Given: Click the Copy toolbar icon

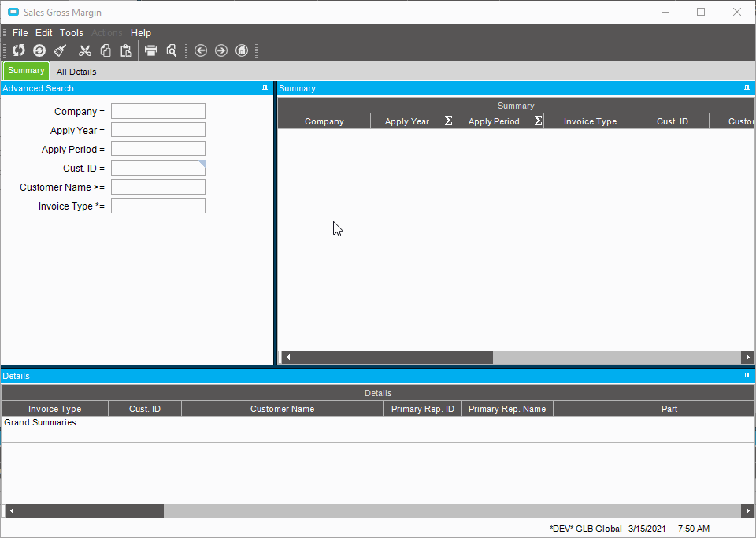Looking at the screenshot, I should [106, 50].
